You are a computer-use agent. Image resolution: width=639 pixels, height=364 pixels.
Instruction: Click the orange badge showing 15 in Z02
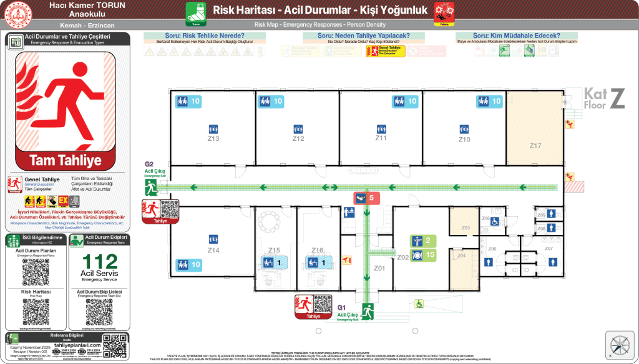(x=423, y=254)
